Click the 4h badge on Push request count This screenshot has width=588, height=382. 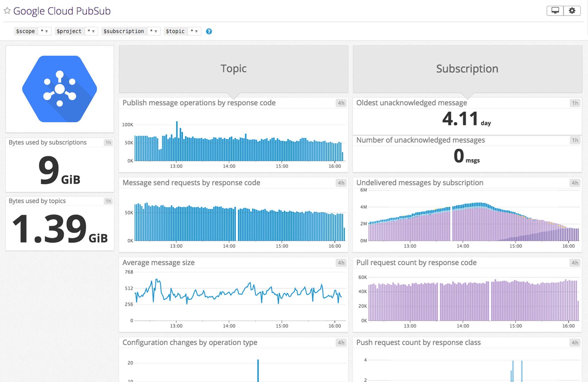575,342
